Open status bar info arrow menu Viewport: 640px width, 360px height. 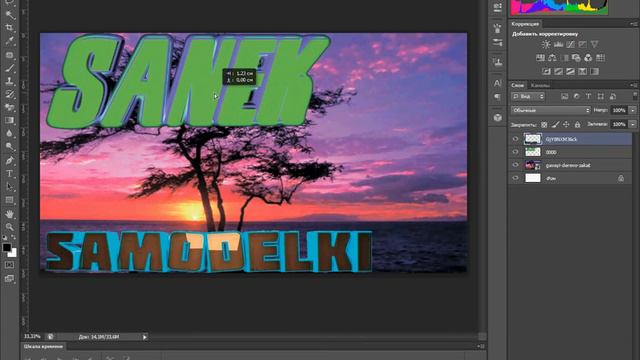point(145,337)
